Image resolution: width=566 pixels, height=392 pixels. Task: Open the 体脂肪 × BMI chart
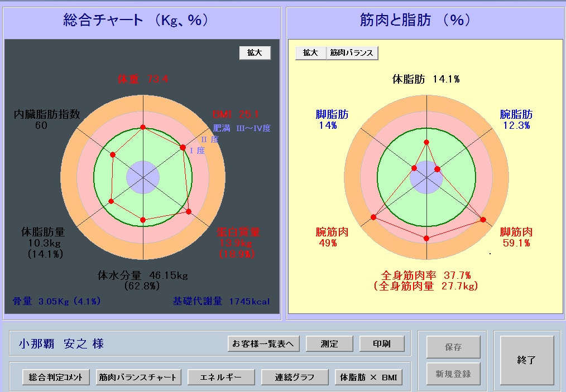(x=368, y=378)
